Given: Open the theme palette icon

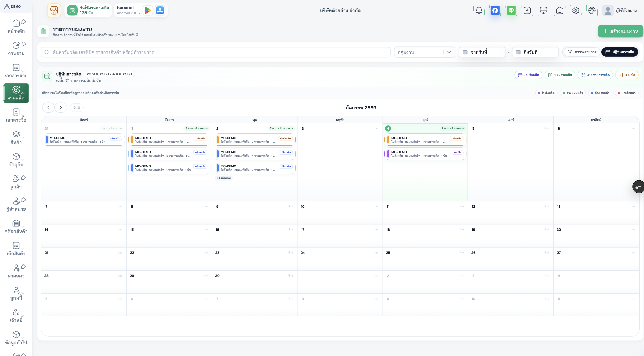Looking at the screenshot, I should (x=592, y=10).
